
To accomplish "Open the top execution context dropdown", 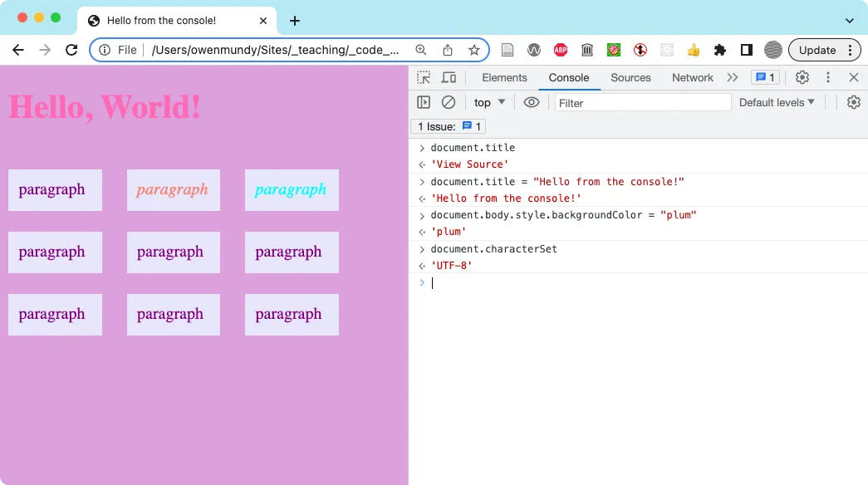I will [x=488, y=101].
